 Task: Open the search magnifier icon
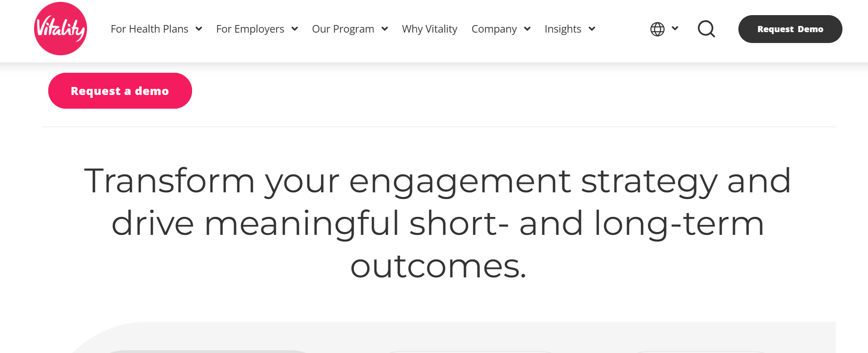click(706, 29)
